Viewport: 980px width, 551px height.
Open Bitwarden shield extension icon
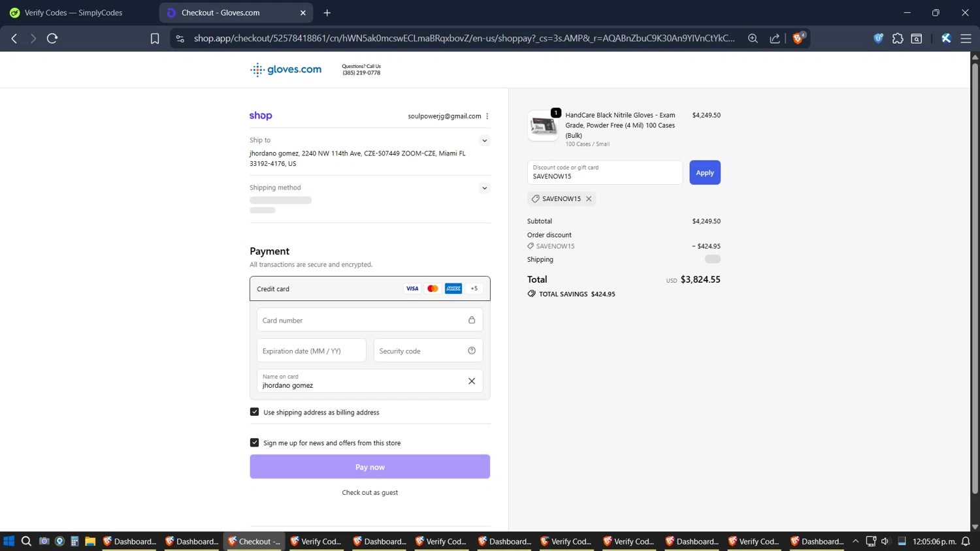(x=879, y=39)
